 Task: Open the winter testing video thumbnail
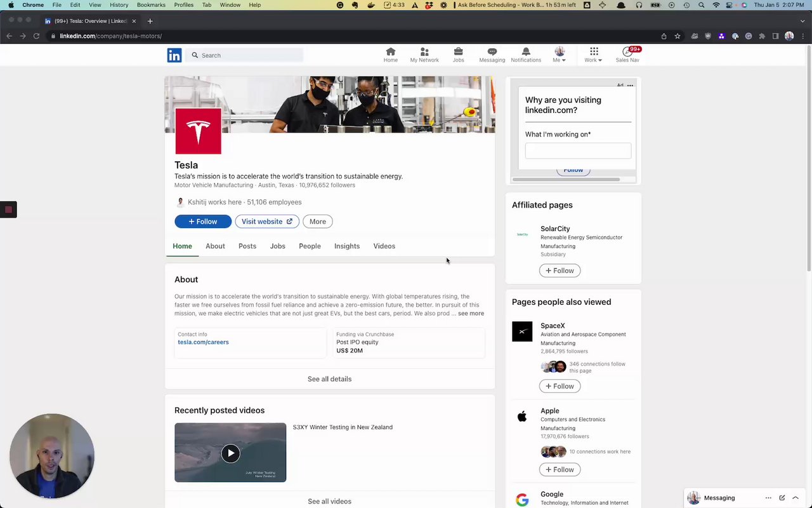(x=230, y=453)
